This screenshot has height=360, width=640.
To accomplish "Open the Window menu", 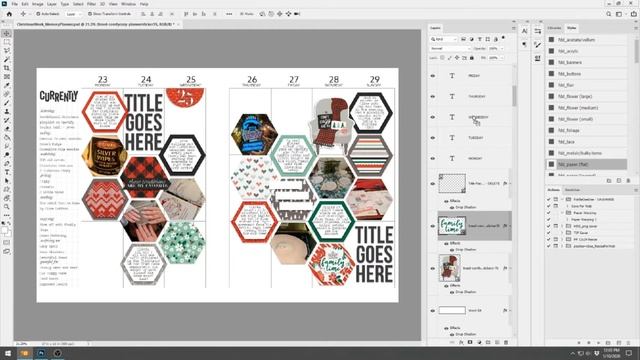I will tap(128, 4).
